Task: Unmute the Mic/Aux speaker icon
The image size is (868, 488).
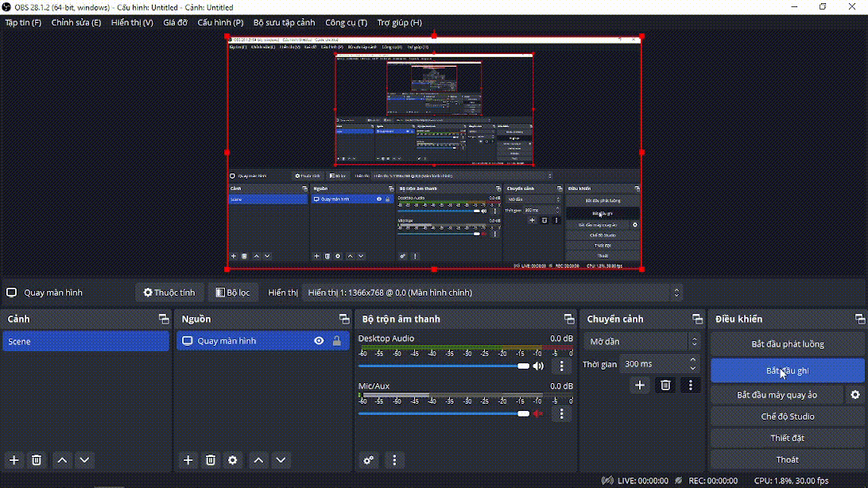Action: pyautogui.click(x=538, y=413)
